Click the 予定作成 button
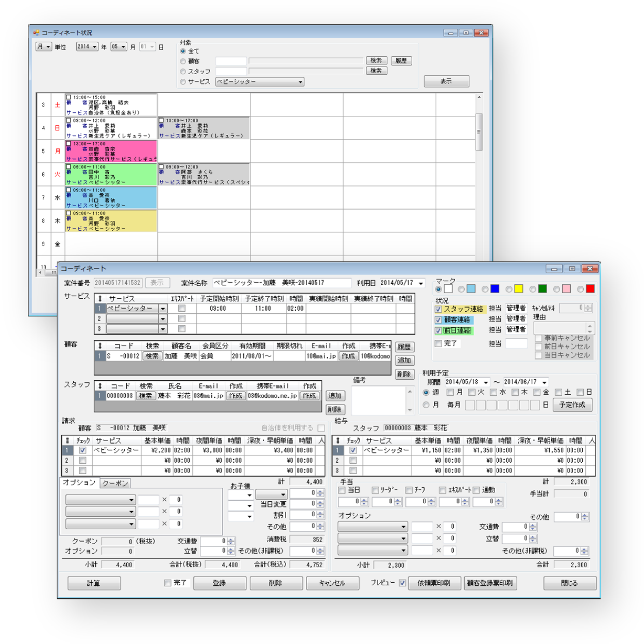 [x=572, y=405]
